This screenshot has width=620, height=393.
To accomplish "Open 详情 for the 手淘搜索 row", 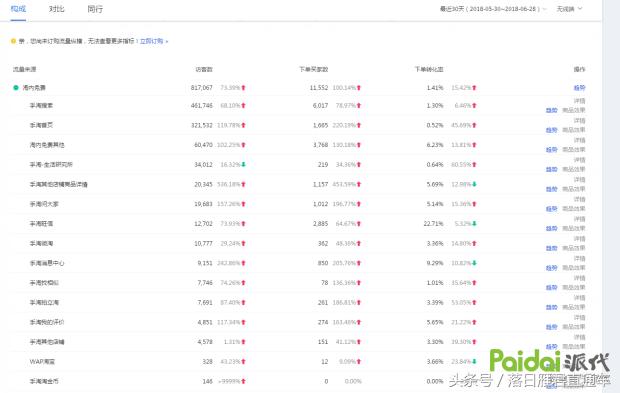I will coord(579,101).
